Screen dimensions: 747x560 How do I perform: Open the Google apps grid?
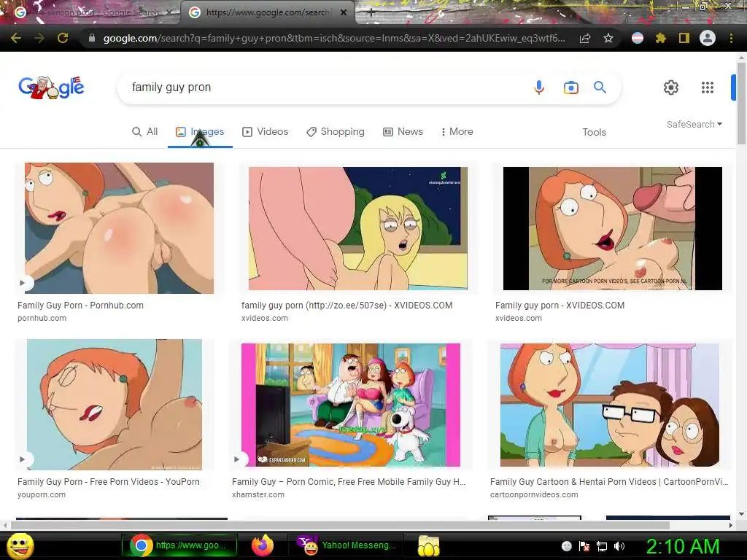point(708,87)
